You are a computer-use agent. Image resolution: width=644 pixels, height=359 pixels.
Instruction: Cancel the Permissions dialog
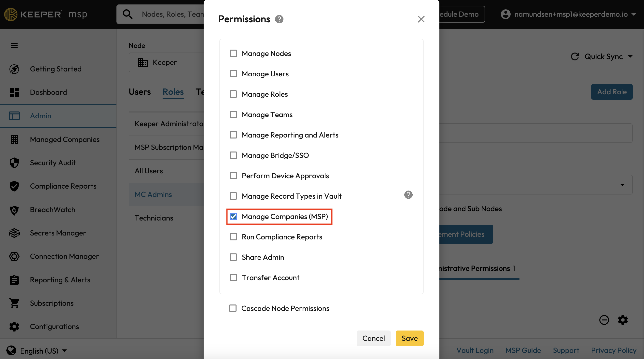(x=373, y=338)
